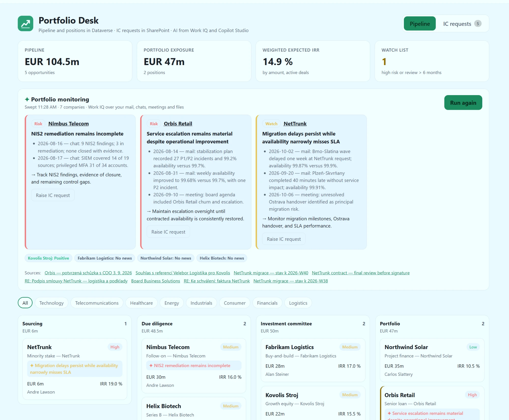The height and width of the screenshot is (420, 509).
Task: Open source Souhlas s referencí Velebor Logistika
Action: tap(183, 273)
